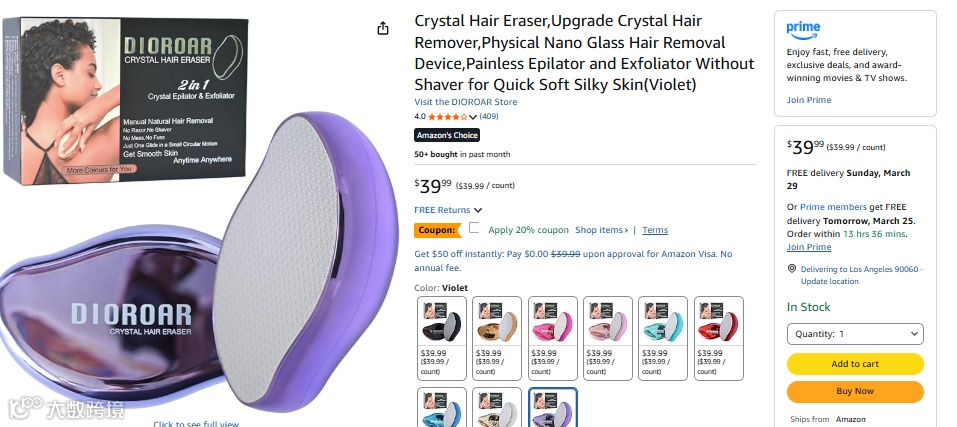
Task: Expand the FREE Returns dropdown
Action: pos(448,210)
